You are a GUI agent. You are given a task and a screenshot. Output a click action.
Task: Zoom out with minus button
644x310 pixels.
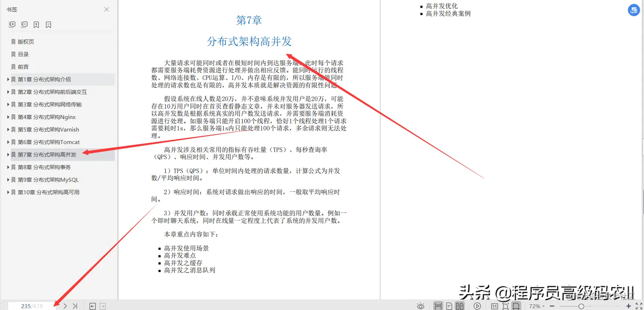552,306
